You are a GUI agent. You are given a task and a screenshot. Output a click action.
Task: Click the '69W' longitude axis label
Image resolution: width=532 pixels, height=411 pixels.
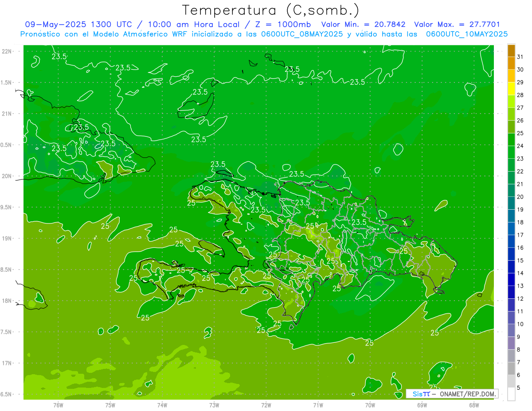tap(422, 405)
